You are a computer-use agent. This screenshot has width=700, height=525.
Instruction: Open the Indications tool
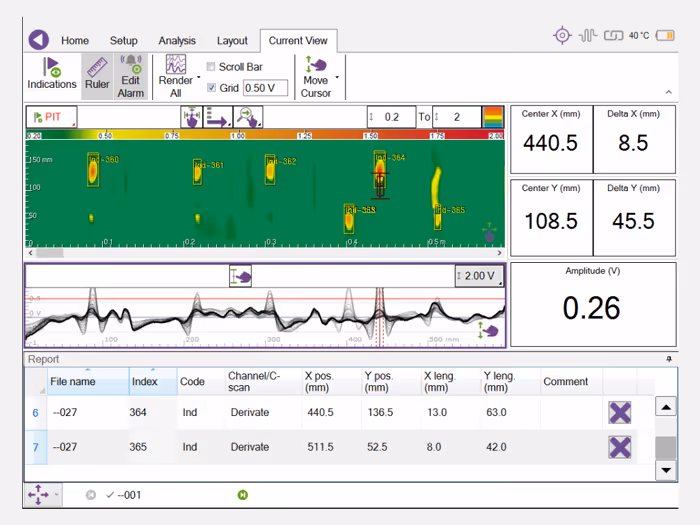52,74
